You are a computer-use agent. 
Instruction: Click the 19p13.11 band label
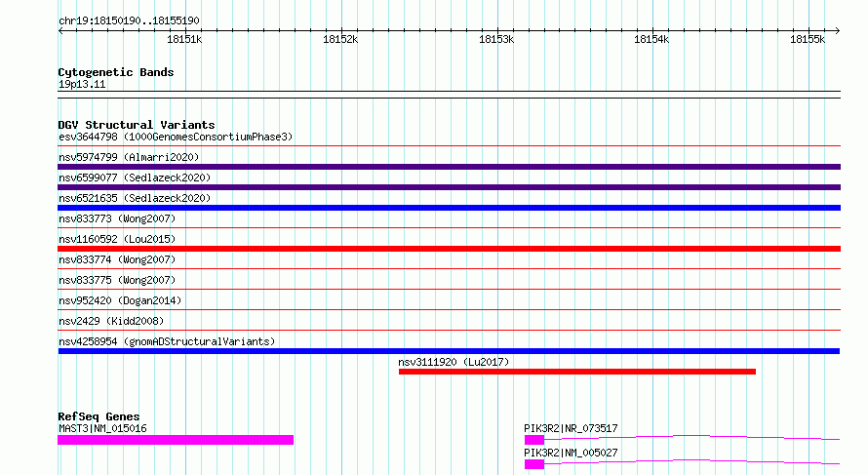point(82,84)
